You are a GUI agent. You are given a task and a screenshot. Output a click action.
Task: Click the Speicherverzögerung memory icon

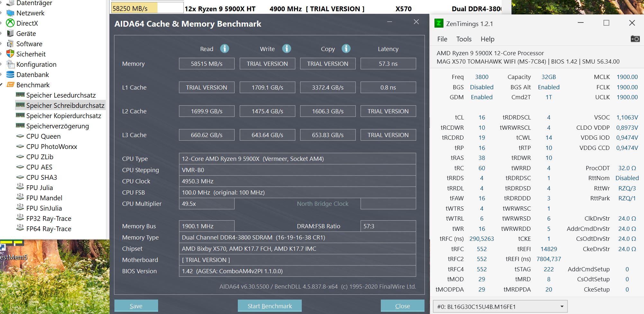coord(20,126)
